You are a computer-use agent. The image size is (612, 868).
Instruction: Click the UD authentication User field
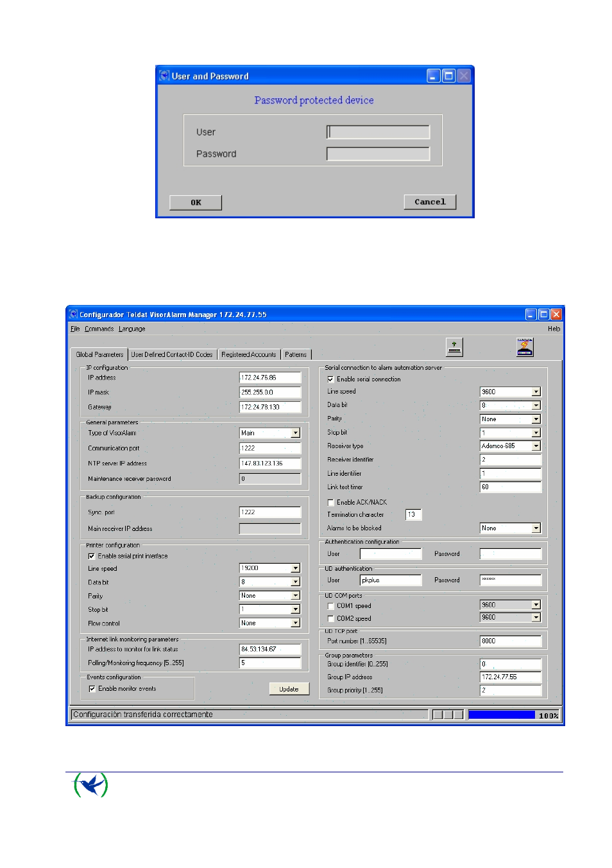391,580
